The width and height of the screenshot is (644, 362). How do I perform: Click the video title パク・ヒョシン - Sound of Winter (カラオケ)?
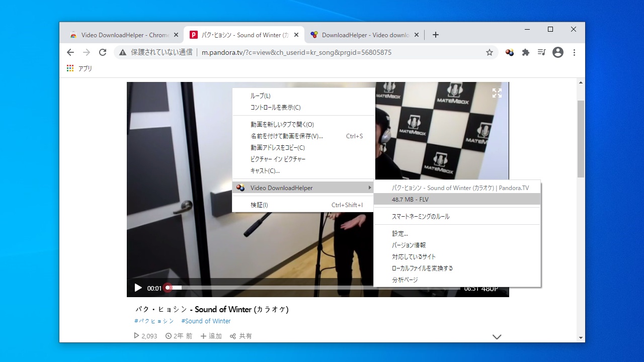[x=212, y=309]
